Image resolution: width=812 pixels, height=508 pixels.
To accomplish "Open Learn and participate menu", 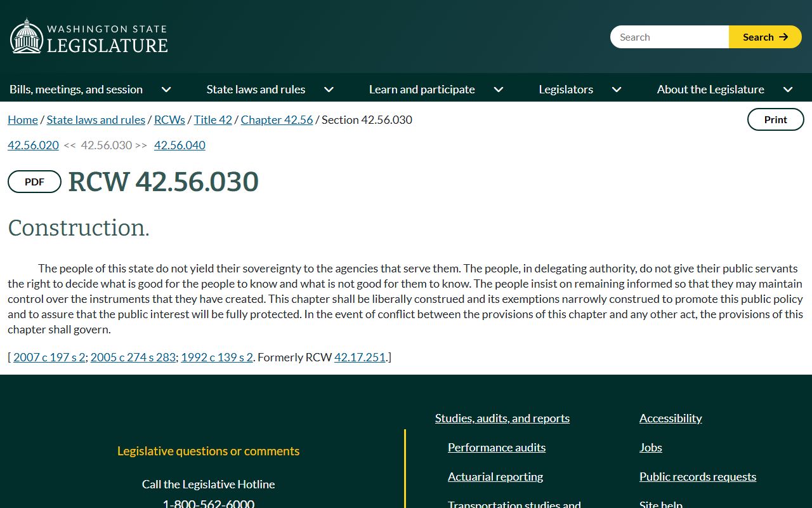I will pos(422,90).
